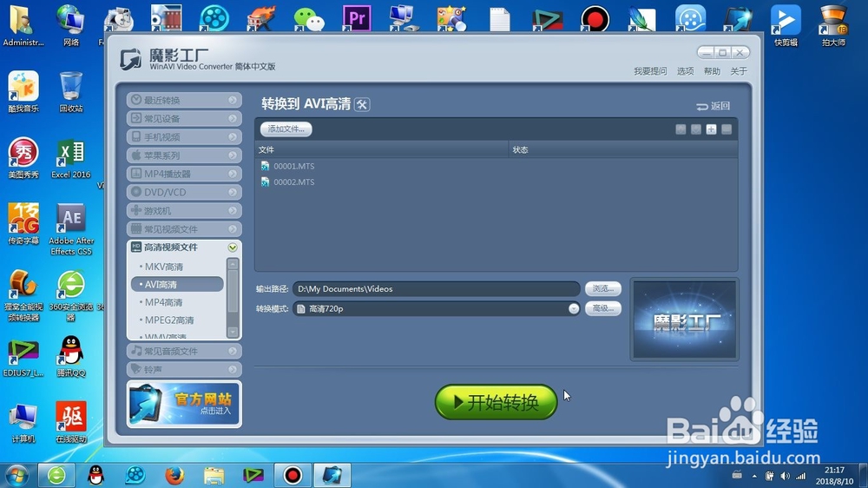Click the 返回 back link
Screen dimensions: 868x488
(x=713, y=106)
